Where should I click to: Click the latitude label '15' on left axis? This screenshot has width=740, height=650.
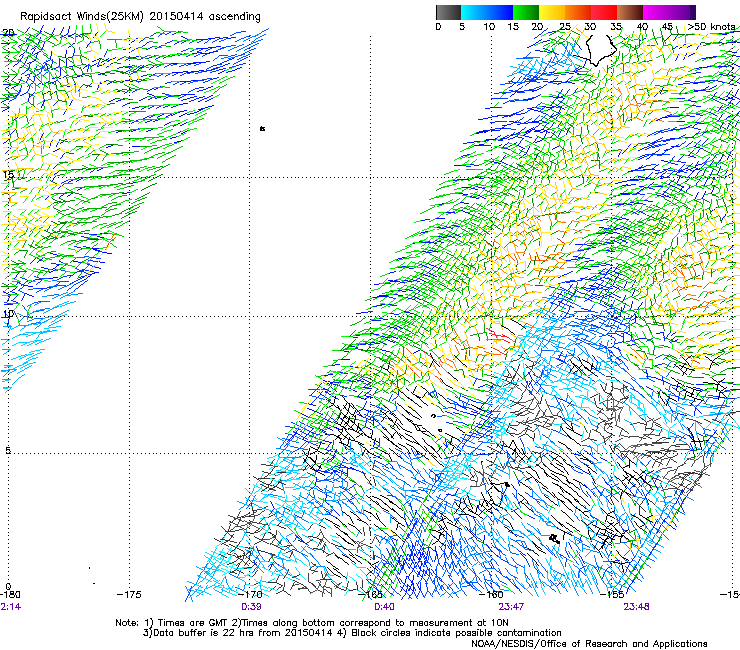[x=8, y=174]
